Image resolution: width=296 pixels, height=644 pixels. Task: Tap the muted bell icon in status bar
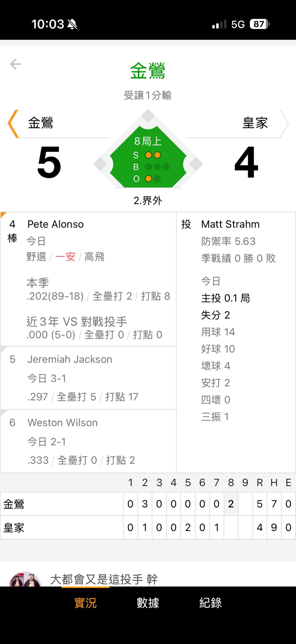(x=72, y=24)
